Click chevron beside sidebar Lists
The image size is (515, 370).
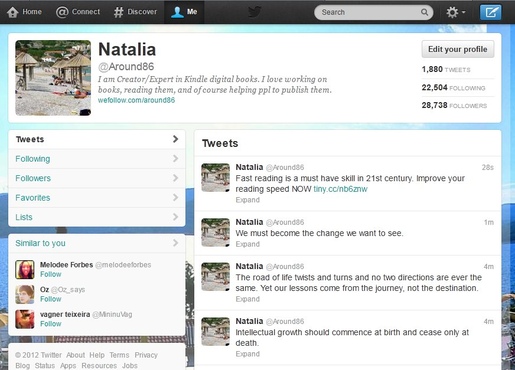175,217
